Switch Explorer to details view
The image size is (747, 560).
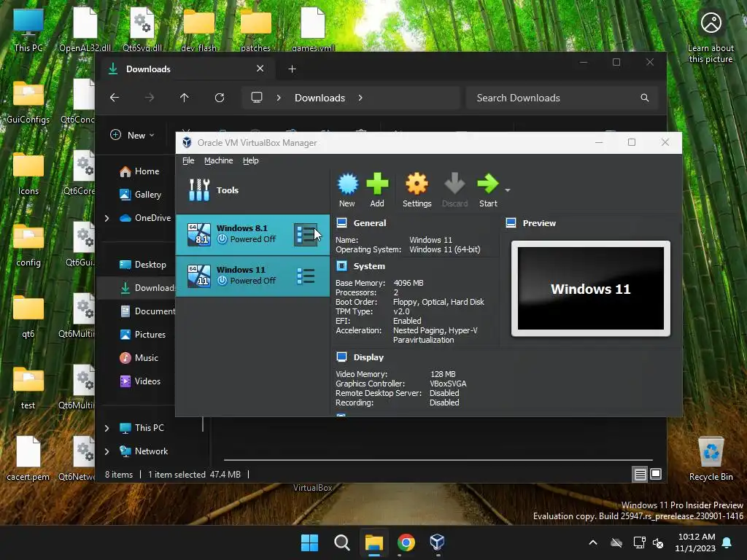click(640, 474)
